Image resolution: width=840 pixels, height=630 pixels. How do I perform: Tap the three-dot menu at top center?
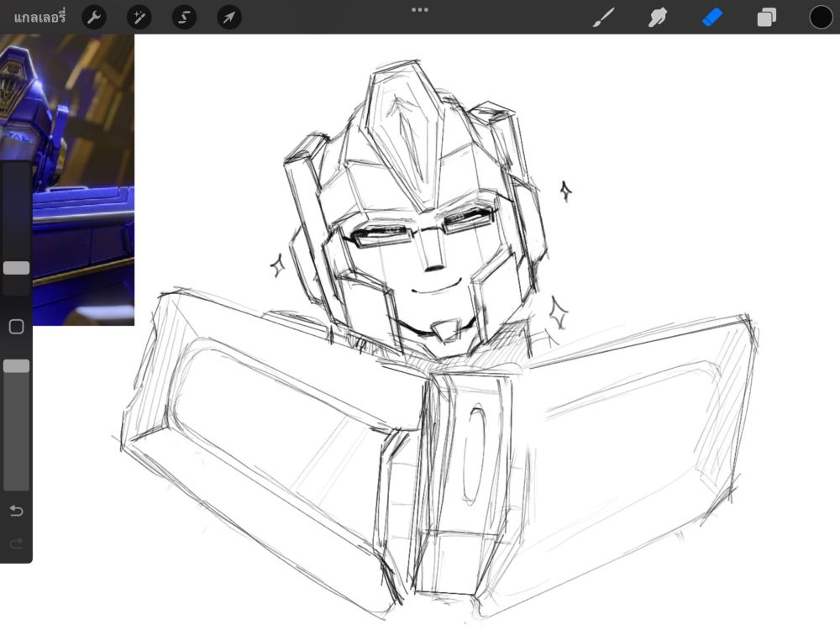click(x=420, y=9)
